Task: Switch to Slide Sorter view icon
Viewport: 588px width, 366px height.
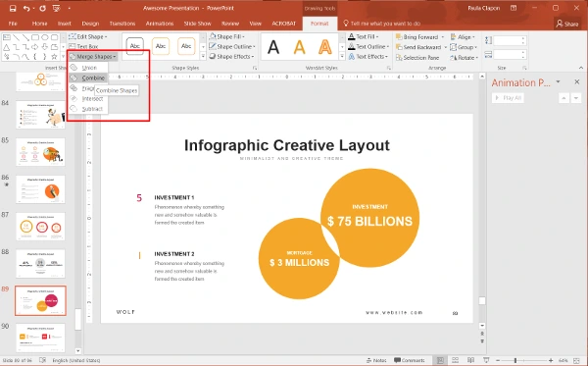Action: coord(456,360)
